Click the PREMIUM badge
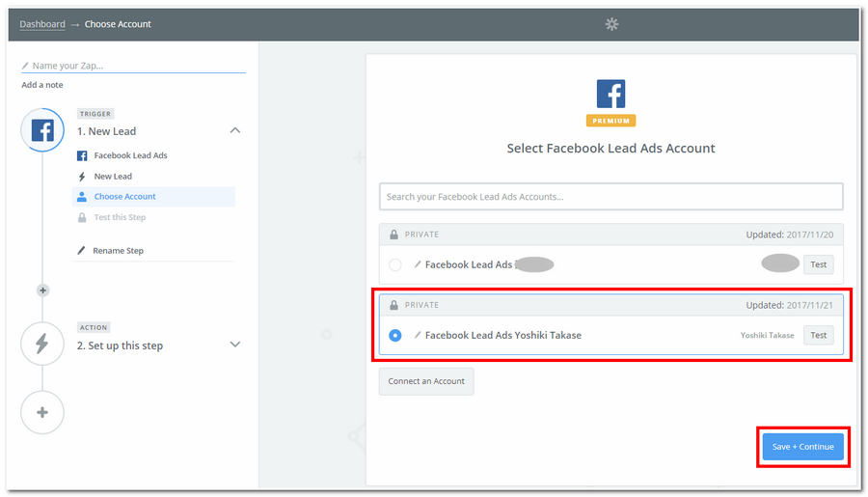The width and height of the screenshot is (868, 497). pyautogui.click(x=611, y=121)
